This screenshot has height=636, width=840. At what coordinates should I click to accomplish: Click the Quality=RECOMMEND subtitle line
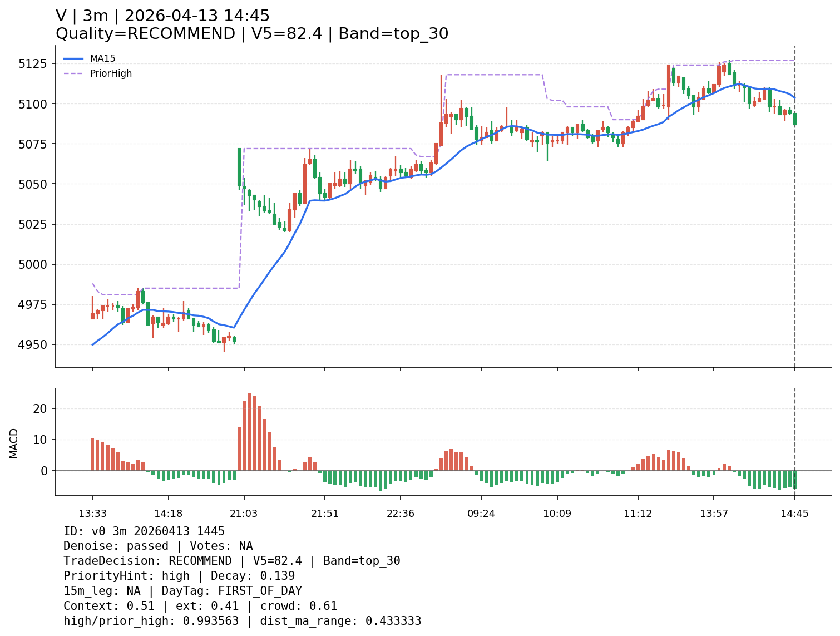pyautogui.click(x=251, y=34)
